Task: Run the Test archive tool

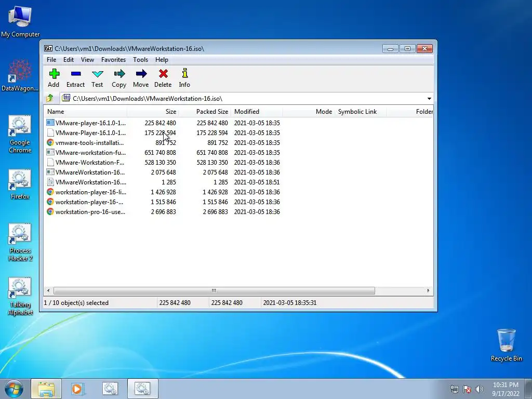Action: point(97,74)
